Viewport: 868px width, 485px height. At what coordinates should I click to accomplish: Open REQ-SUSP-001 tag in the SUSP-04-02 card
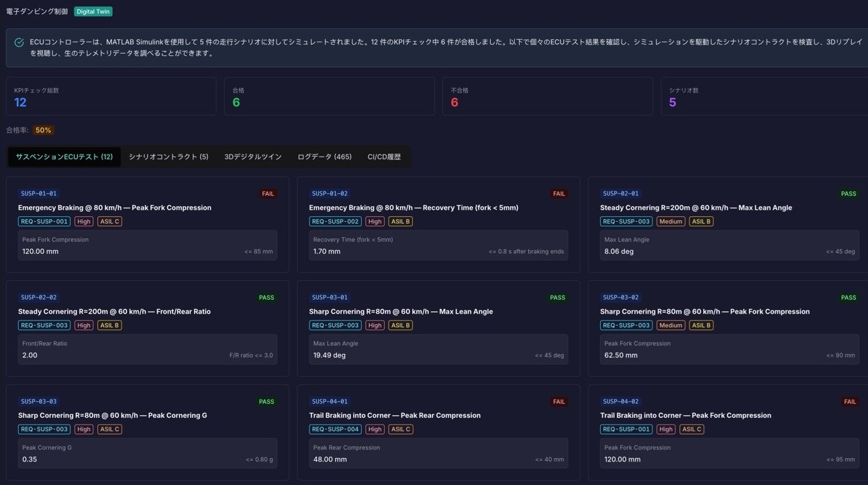coord(626,430)
